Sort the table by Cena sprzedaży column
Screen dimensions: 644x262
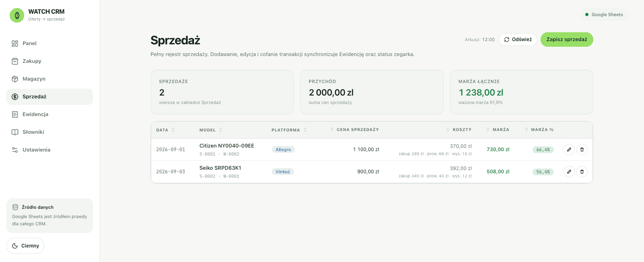[x=355, y=130]
